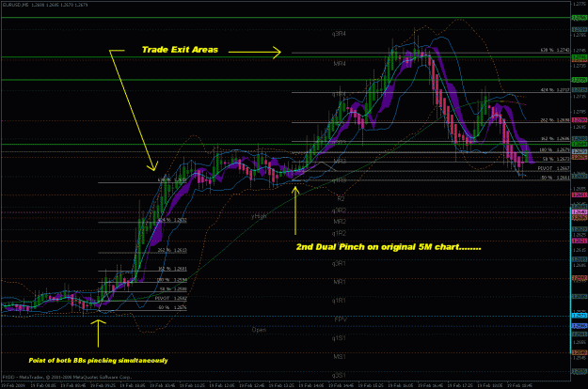Click the 'Trade Exit Areas' yellow text label
The width and height of the screenshot is (588, 389).
[180, 50]
